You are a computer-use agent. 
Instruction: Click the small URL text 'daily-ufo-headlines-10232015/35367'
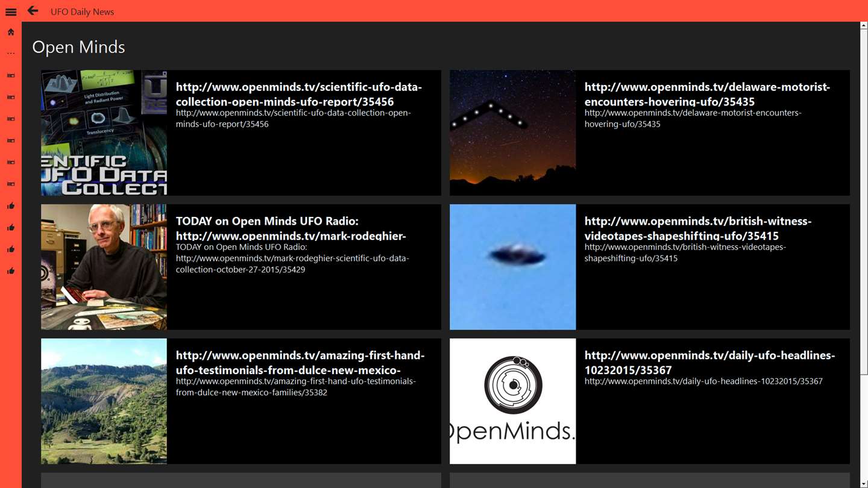point(703,381)
